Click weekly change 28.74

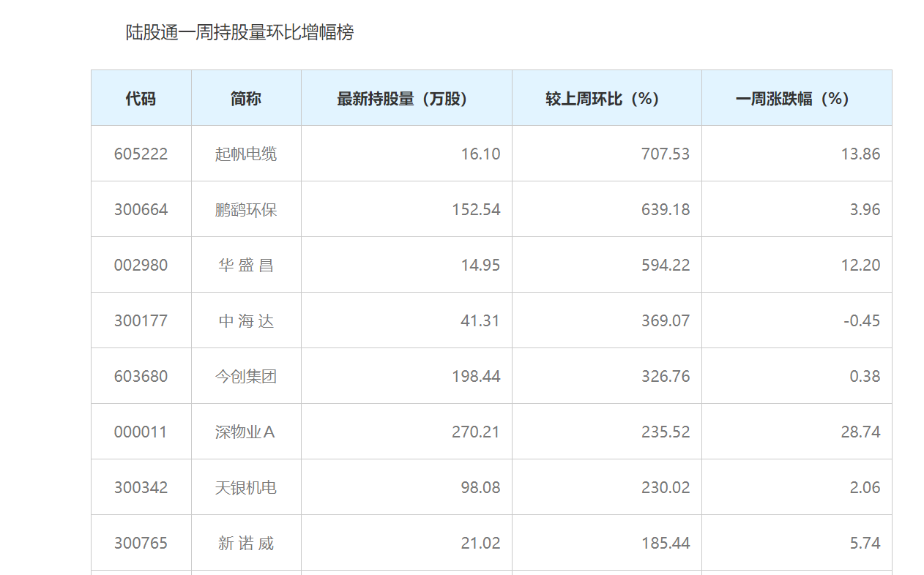(860, 432)
